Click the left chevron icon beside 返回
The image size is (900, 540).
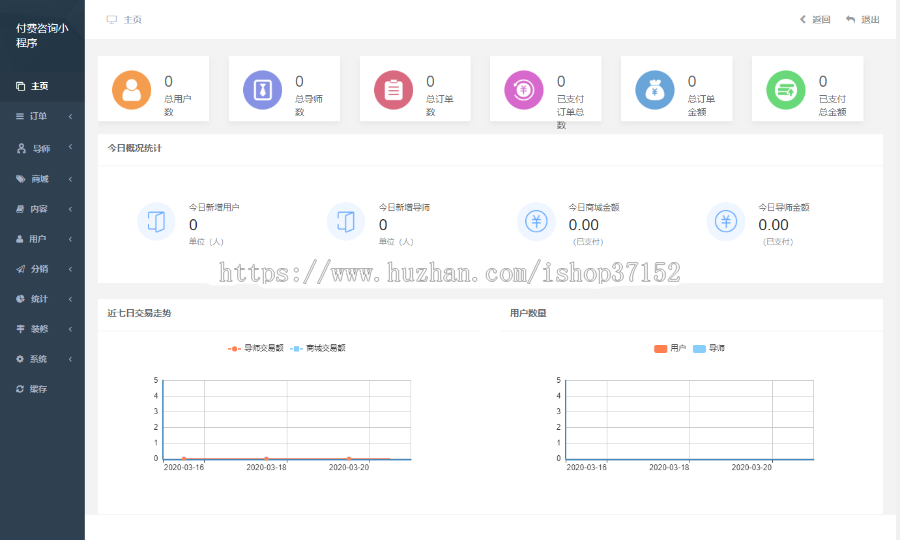[803, 20]
